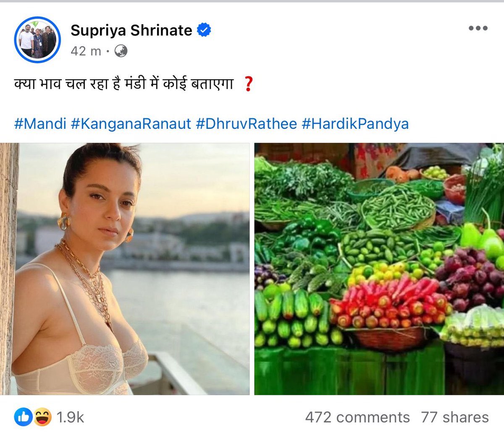Click the red question mark emoji
504x438 pixels.
click(x=248, y=84)
